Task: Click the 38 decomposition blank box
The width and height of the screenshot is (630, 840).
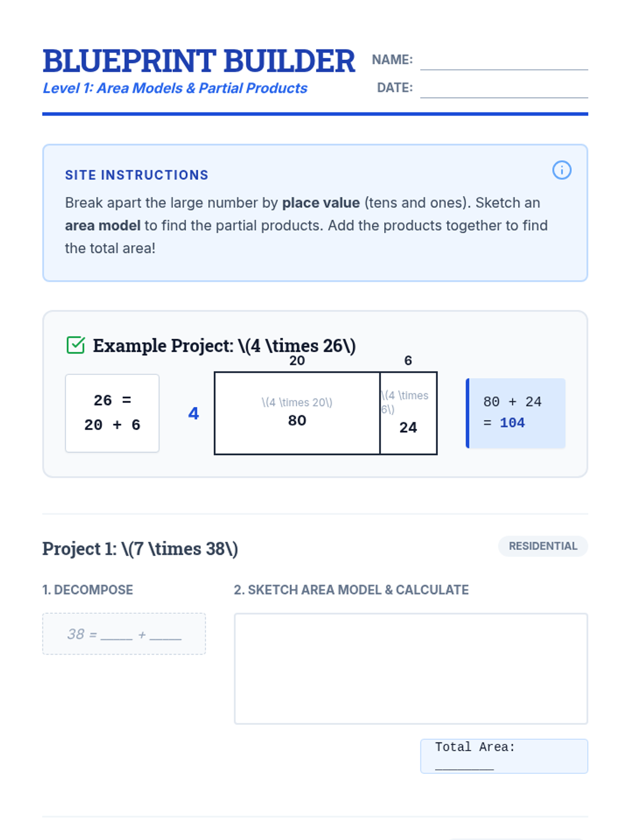Action: pos(124,634)
